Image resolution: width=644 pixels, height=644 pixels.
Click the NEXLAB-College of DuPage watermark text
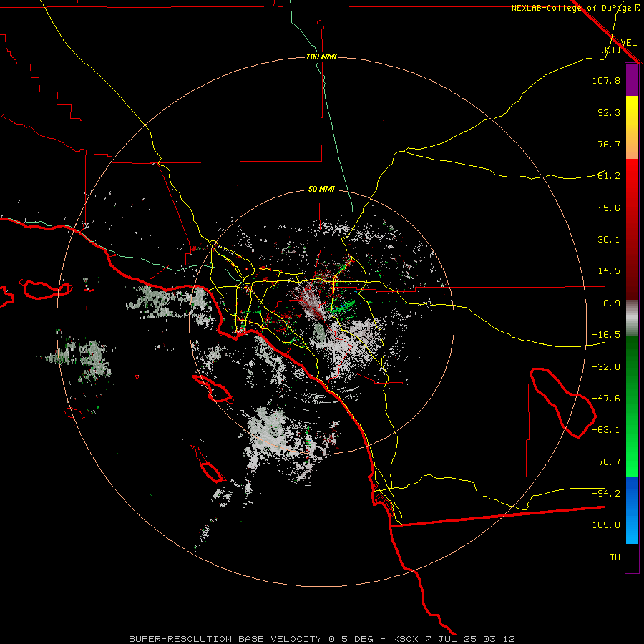[575, 8]
